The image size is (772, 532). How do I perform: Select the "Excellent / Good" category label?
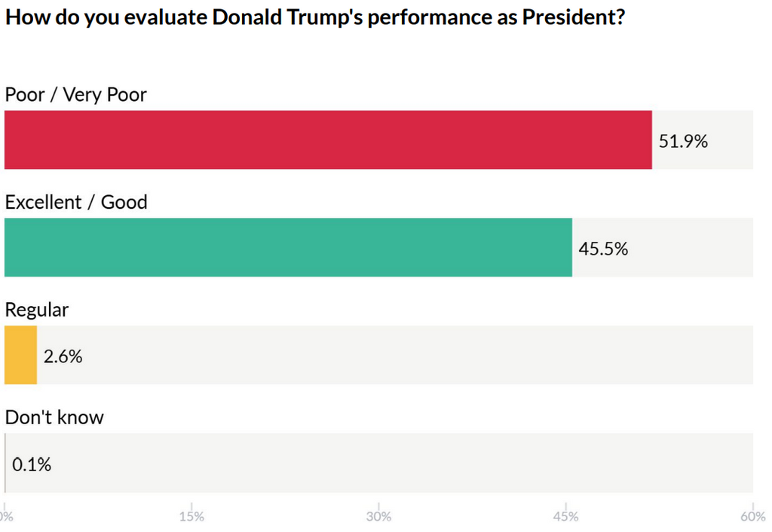pos(76,202)
